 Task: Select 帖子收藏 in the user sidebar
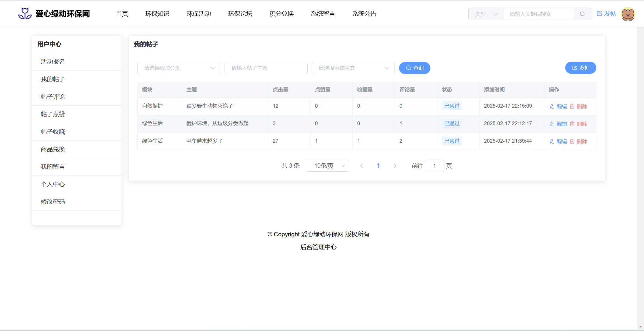coord(53,132)
